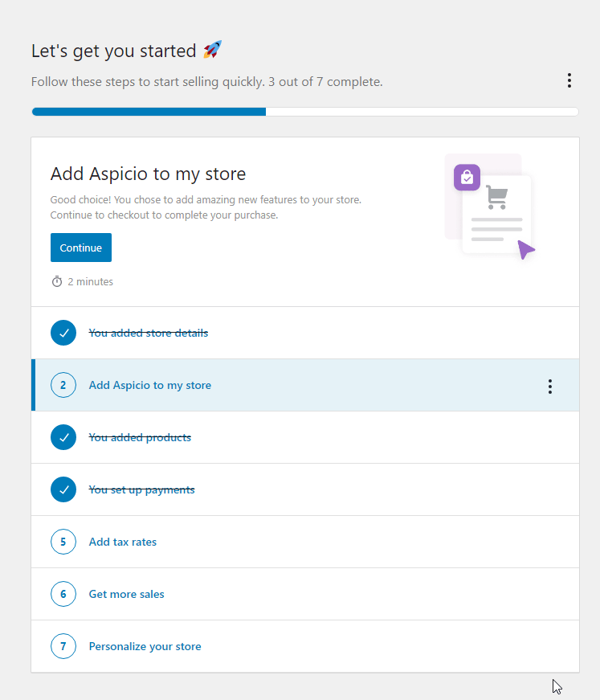600x700 pixels.
Task: Open the You set up payments link
Action: (141, 489)
